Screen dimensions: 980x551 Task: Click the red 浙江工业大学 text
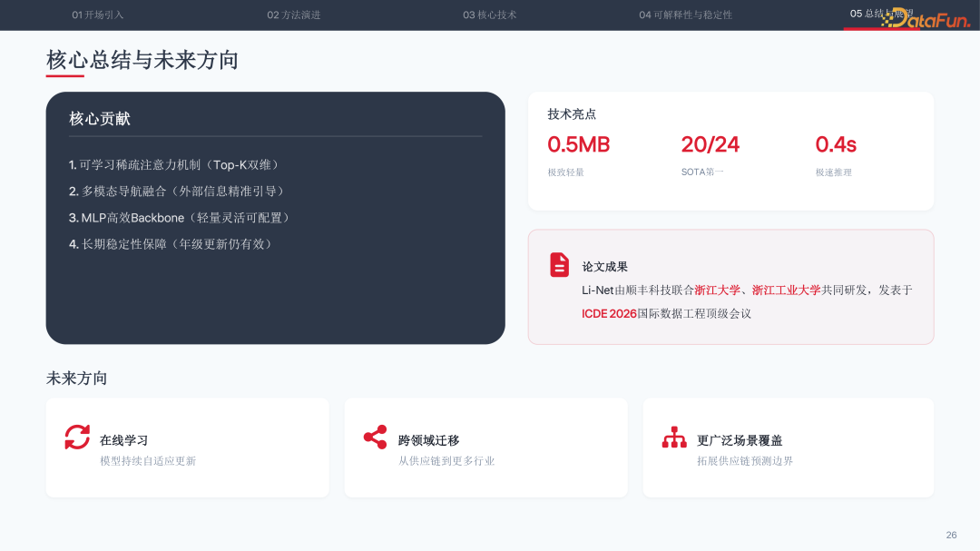click(x=786, y=290)
